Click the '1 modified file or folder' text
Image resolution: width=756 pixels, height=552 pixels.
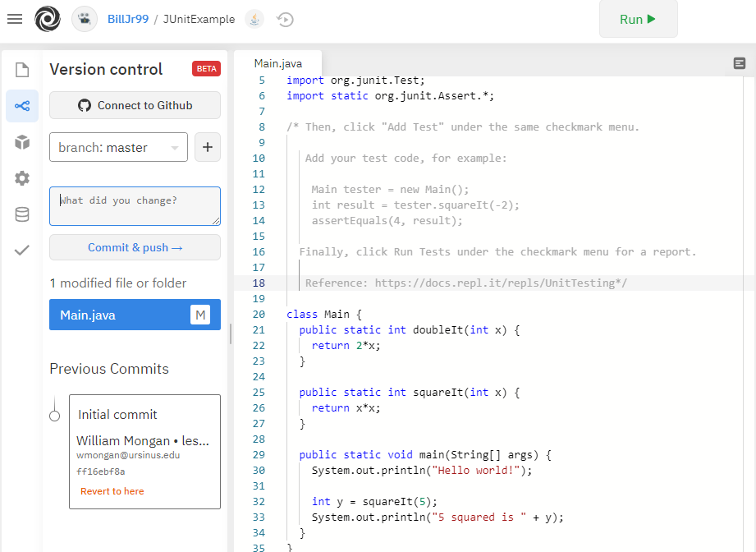point(118,283)
